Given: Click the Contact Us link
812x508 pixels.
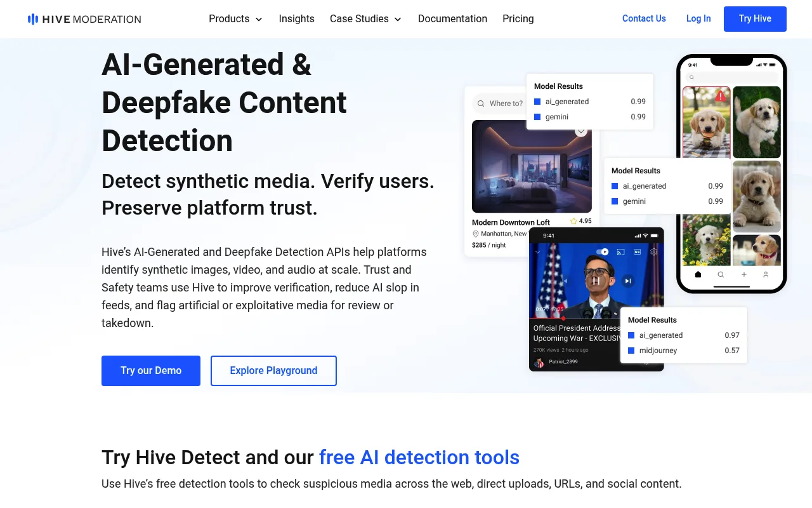Looking at the screenshot, I should click(x=644, y=18).
